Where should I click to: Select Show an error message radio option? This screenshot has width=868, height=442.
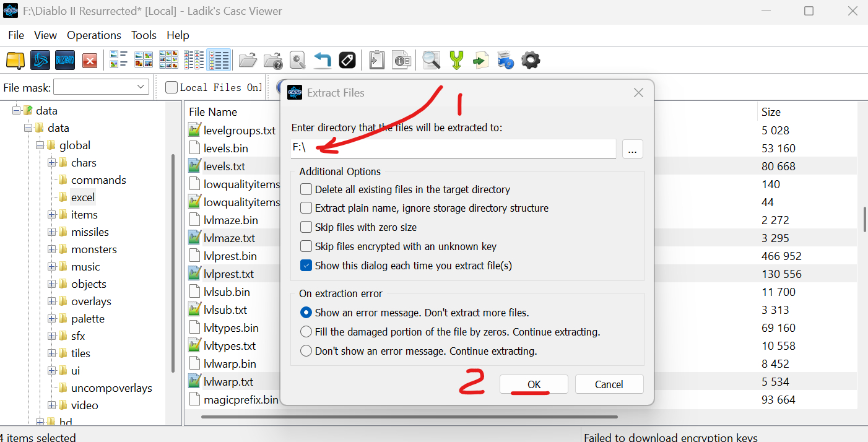[x=306, y=313]
